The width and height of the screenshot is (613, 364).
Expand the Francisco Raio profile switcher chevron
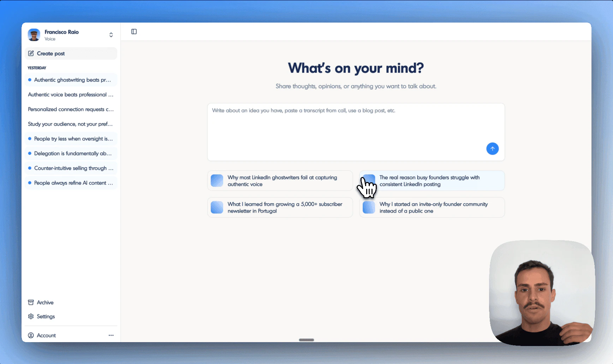coord(111,35)
